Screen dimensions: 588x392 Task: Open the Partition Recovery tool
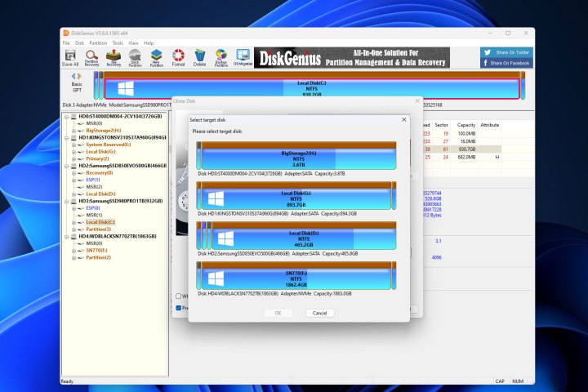(x=92, y=57)
